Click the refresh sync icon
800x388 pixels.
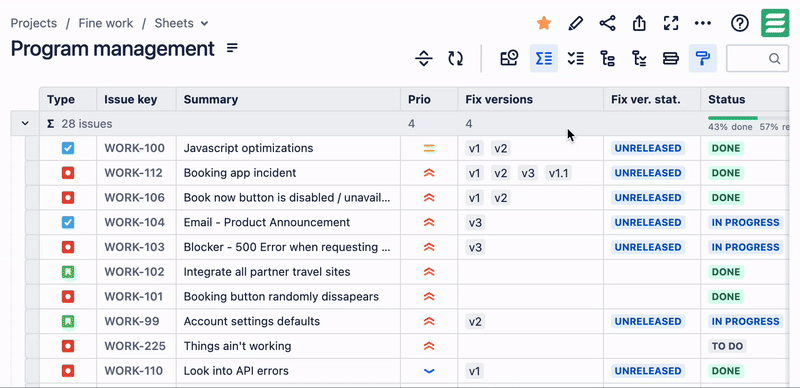[x=456, y=58]
